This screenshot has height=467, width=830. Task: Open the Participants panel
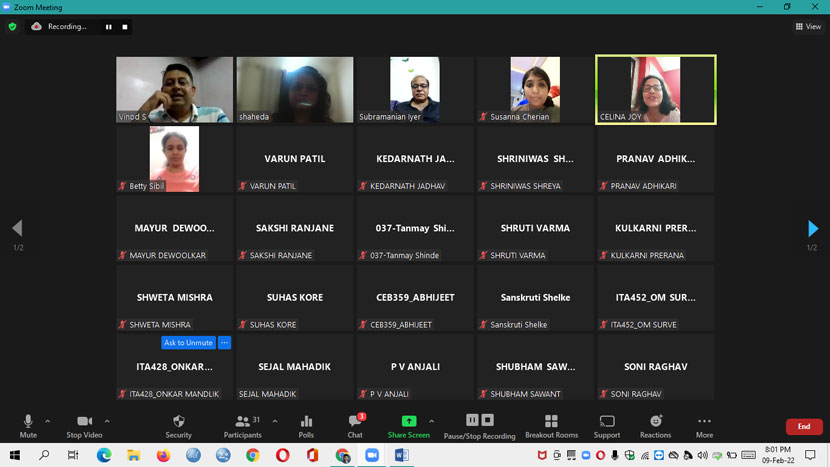(242, 425)
